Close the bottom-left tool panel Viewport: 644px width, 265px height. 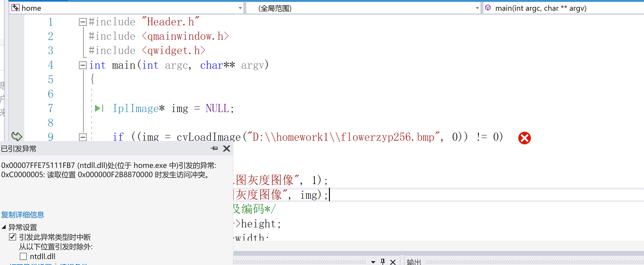[x=393, y=262]
